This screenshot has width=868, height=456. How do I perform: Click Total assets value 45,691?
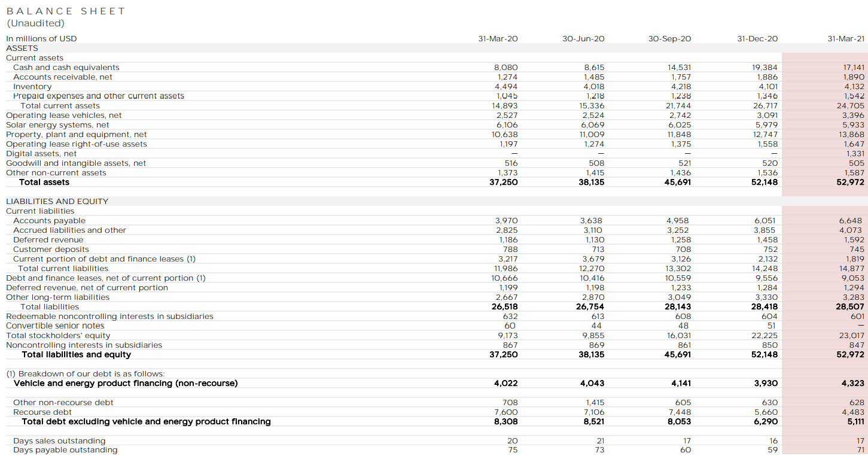678,182
